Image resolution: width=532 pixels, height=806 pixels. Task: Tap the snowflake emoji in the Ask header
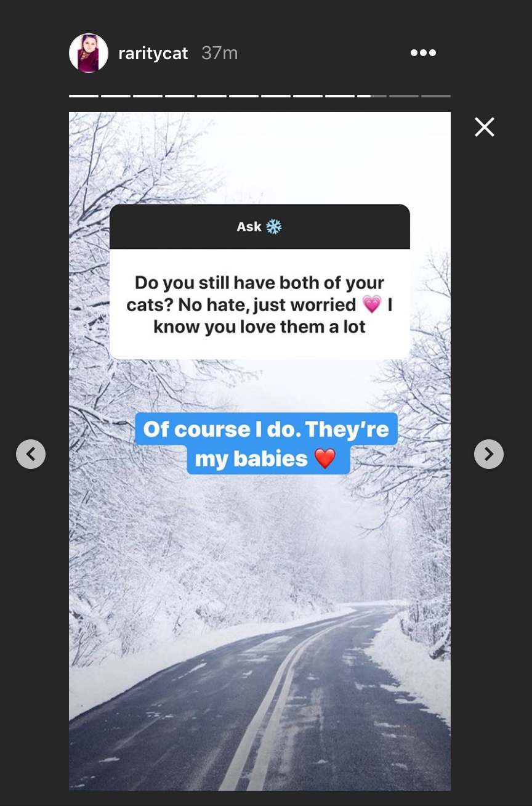273,227
